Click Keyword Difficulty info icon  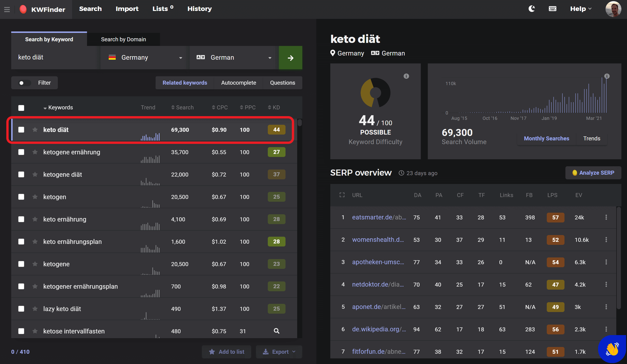(406, 76)
